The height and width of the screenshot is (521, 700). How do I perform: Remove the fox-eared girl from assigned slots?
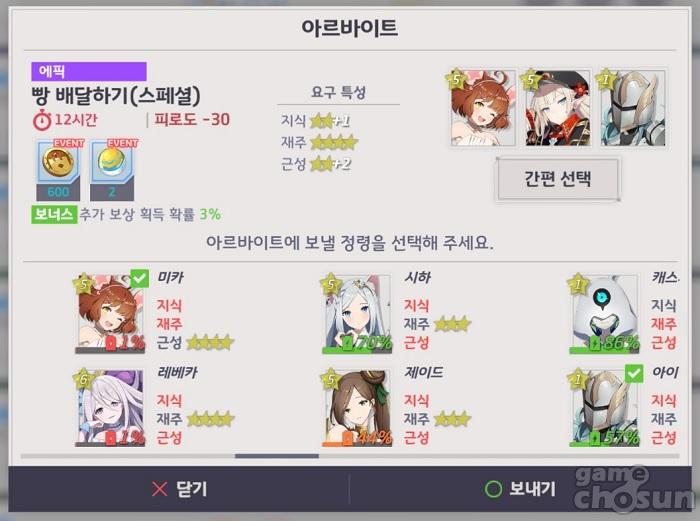483,108
